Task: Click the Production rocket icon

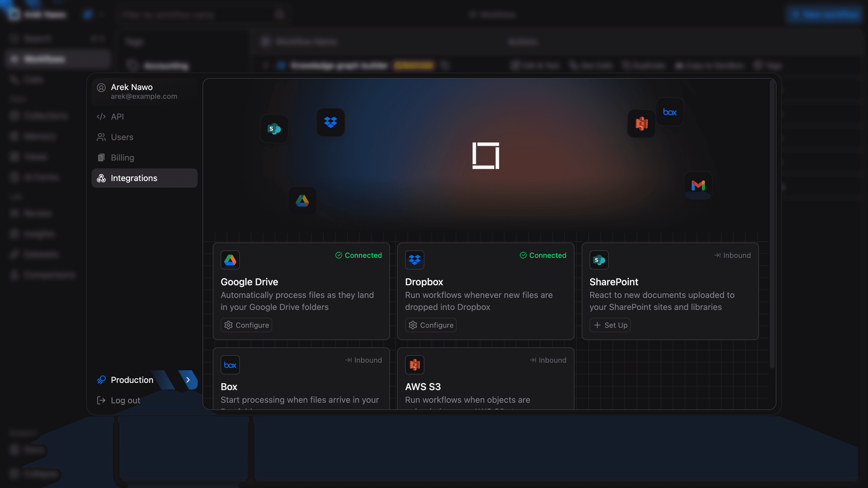Action: coord(101,380)
